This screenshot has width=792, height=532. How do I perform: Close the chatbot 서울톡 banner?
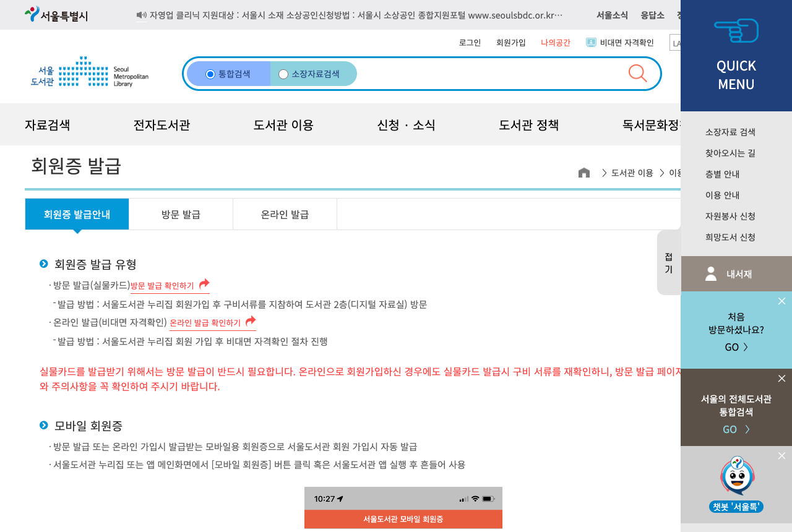pos(781,455)
